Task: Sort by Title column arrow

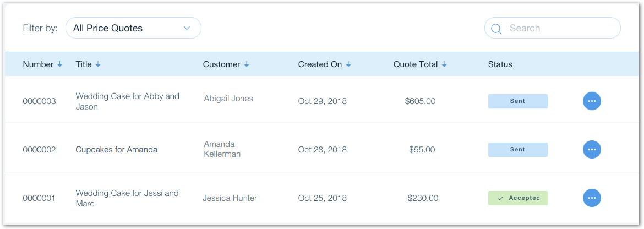Action: 98,64
